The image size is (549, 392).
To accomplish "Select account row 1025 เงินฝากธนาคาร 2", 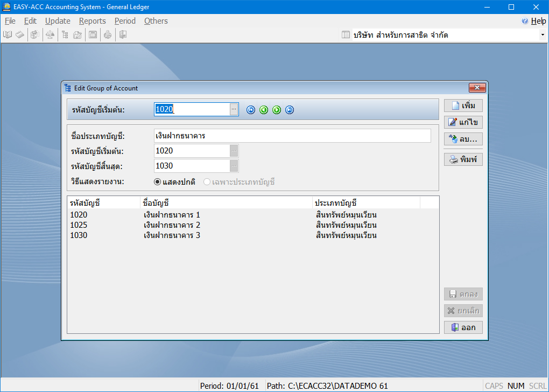I will coord(172,225).
